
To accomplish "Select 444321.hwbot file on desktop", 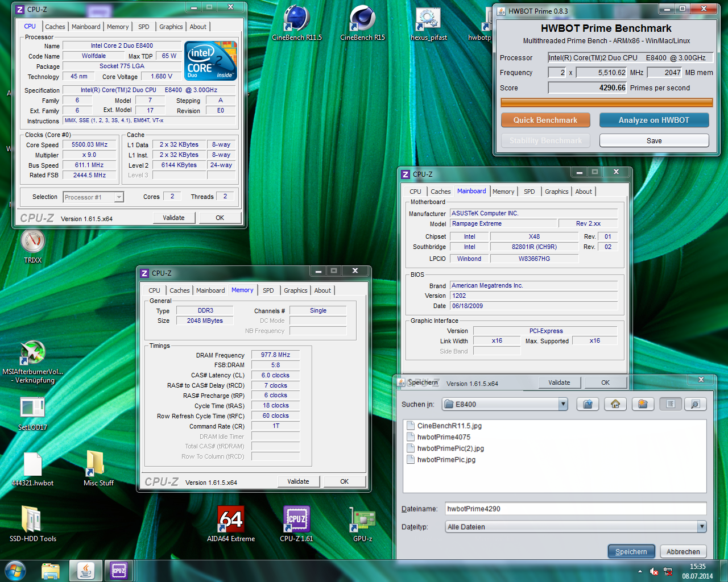I will coord(32,469).
